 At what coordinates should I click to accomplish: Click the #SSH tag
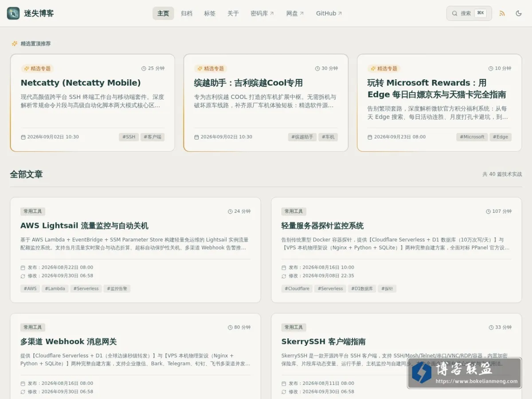click(129, 137)
